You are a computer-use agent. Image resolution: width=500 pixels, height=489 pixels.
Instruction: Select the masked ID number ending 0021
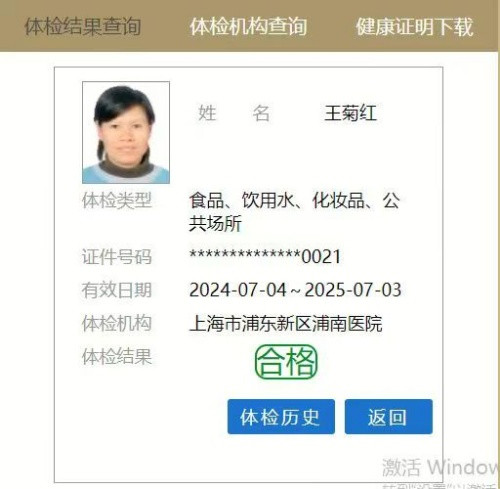[265, 256]
